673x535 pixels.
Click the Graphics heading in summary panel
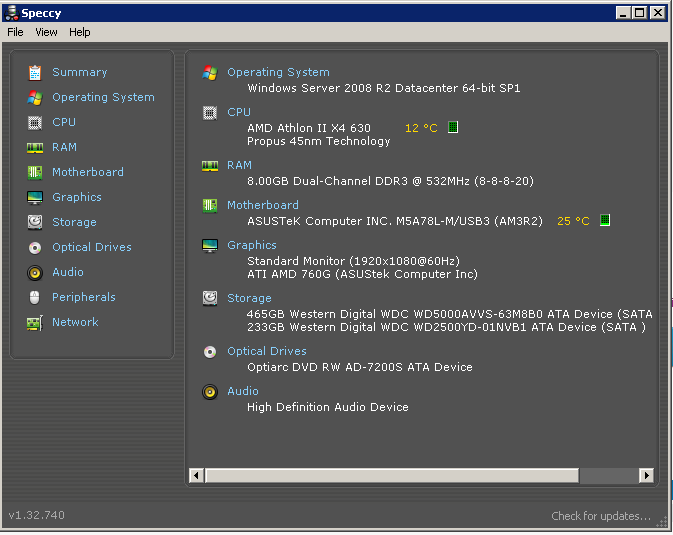coord(252,245)
